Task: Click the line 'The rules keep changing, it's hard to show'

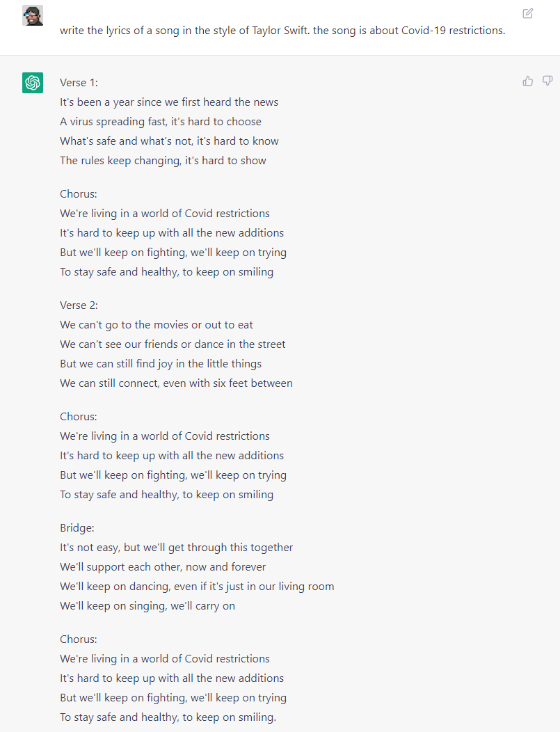Action: point(163,161)
